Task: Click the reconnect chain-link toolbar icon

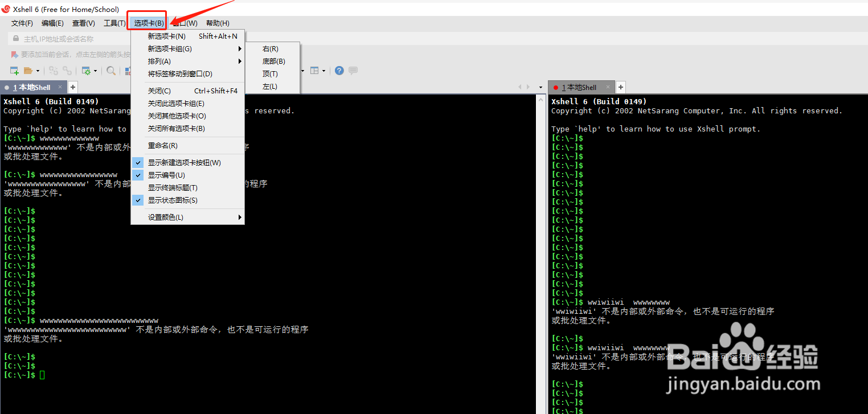Action: 67,71
